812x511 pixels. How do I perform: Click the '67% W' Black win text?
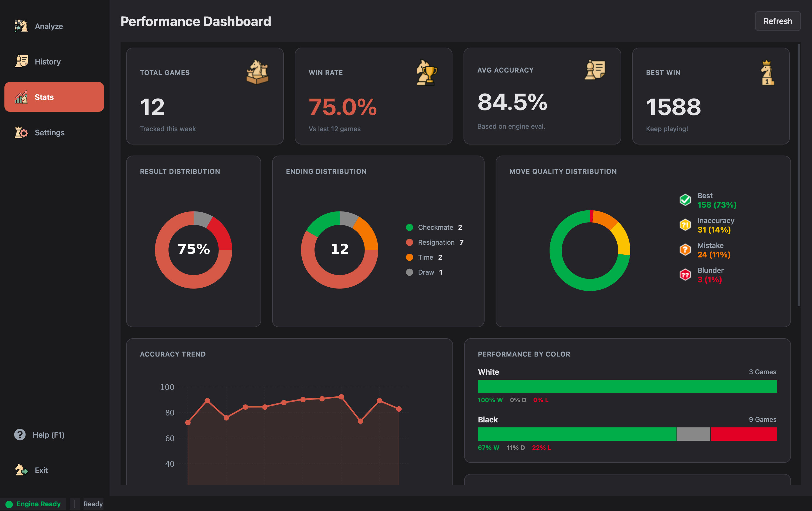[x=489, y=448]
